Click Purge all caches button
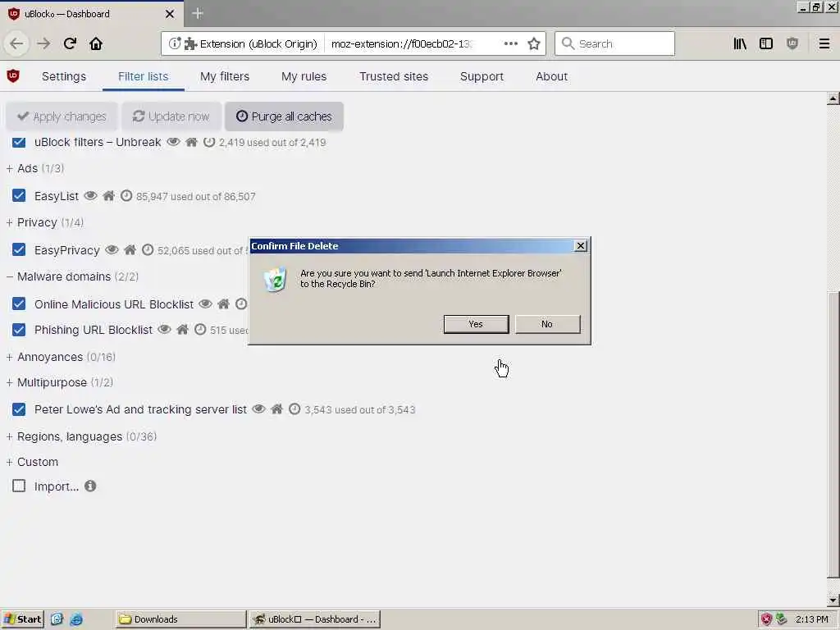 (284, 116)
